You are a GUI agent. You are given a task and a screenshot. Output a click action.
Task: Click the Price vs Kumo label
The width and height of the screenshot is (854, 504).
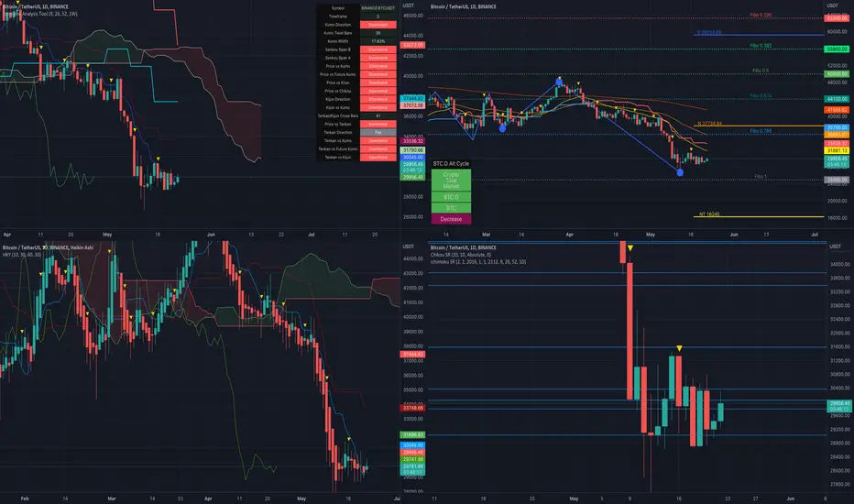(x=338, y=66)
